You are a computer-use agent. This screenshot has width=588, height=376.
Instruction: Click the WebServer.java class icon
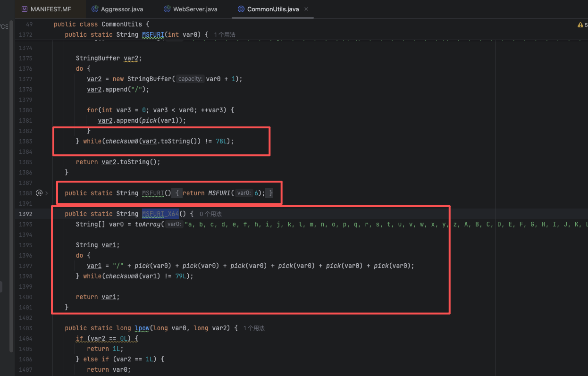point(167,9)
